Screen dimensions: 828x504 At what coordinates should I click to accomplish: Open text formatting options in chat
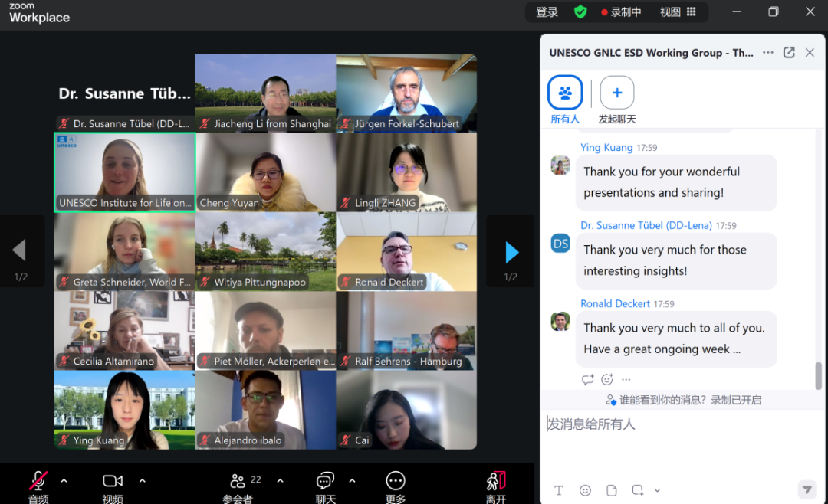tap(559, 490)
